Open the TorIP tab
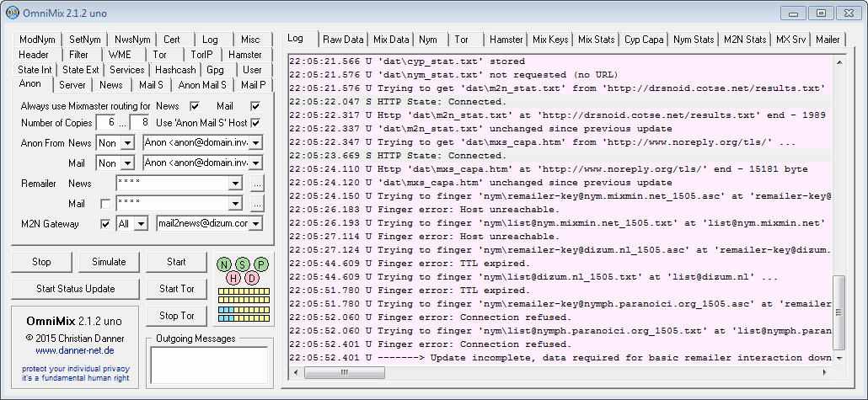Viewport: 868px width, 400px height. tap(202, 54)
